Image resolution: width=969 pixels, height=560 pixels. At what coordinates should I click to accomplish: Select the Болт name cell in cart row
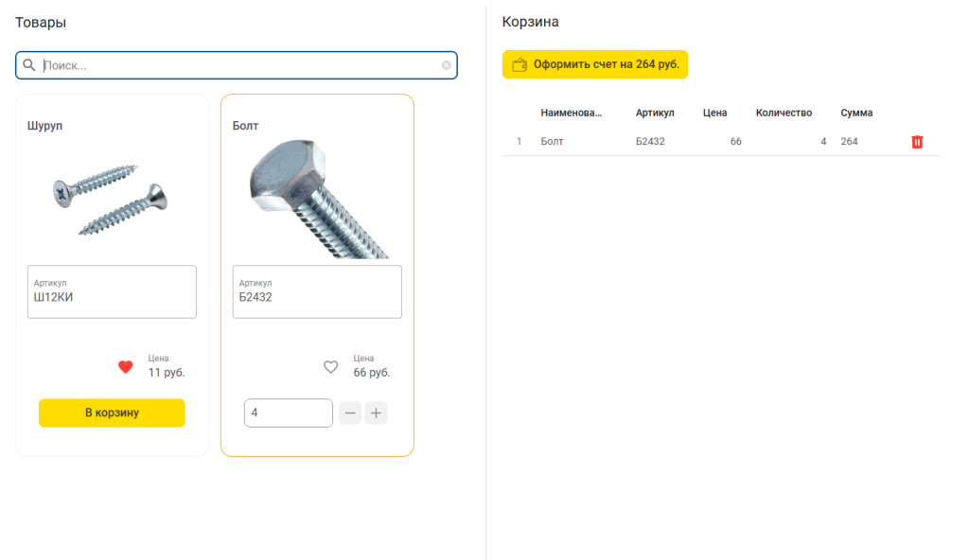tap(552, 142)
